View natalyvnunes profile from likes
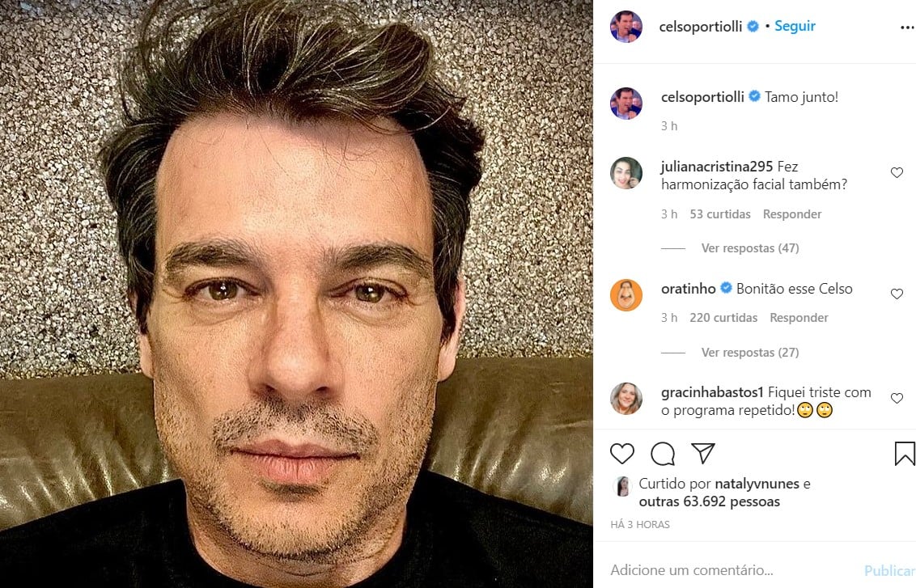The image size is (916, 588). coord(757,484)
